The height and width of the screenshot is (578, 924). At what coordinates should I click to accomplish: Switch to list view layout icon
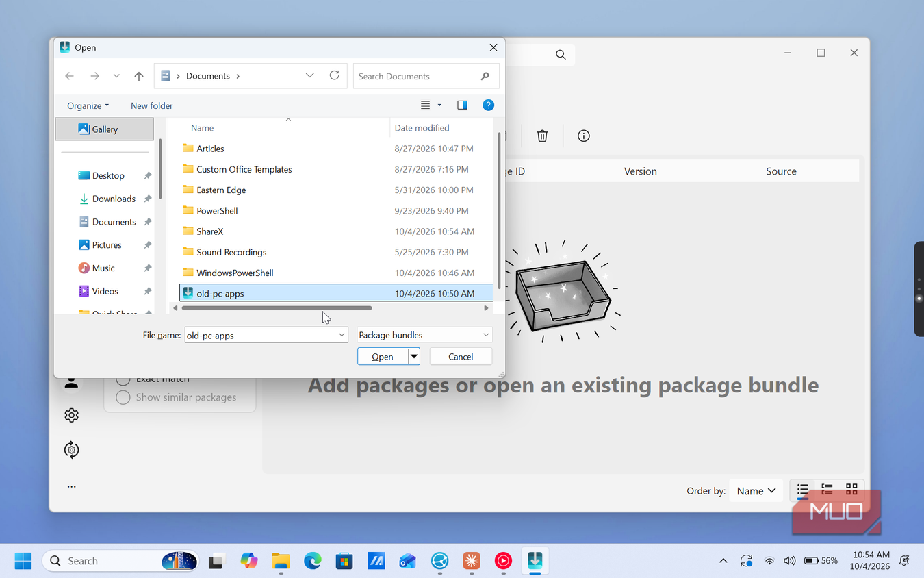(803, 490)
